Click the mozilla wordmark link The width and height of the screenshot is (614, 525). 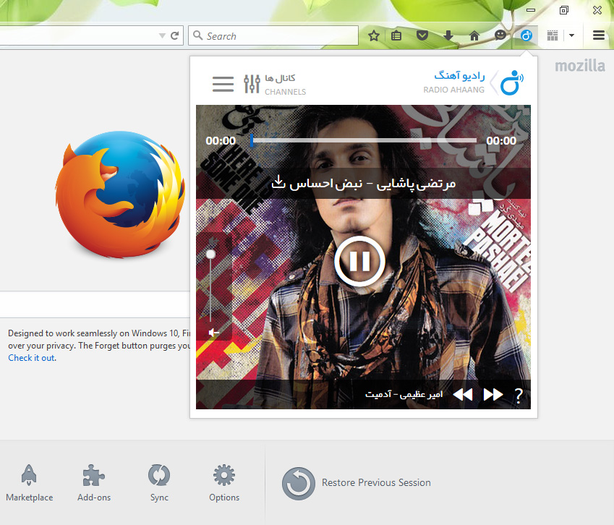[580, 66]
